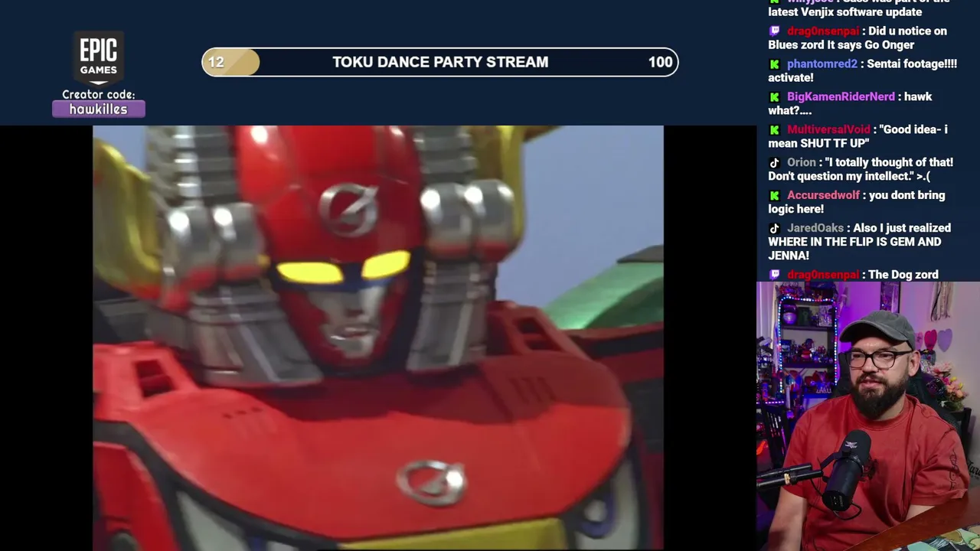Image resolution: width=980 pixels, height=551 pixels.
Task: Click the "Creator code:" label
Action: 99,95
